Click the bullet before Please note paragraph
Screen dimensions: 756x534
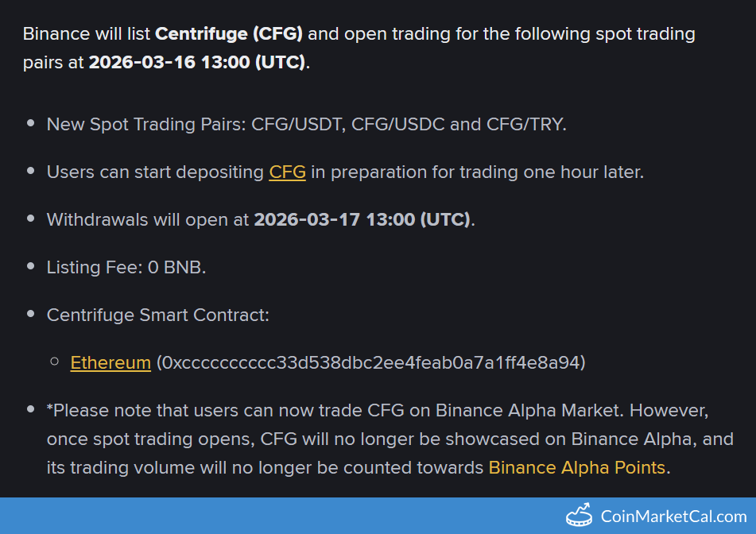(31, 409)
